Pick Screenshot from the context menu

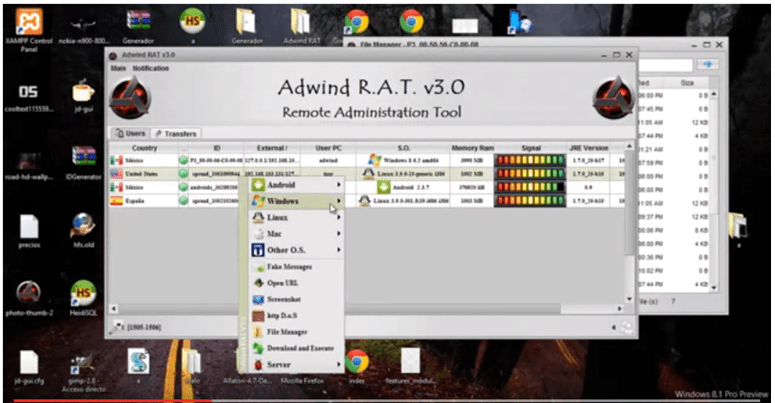296,300
